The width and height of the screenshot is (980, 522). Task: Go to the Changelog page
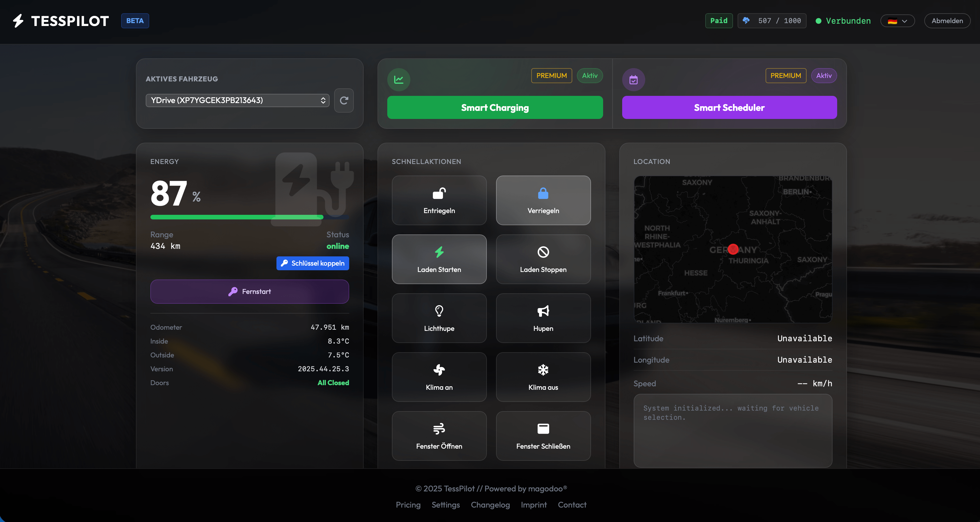(490, 505)
